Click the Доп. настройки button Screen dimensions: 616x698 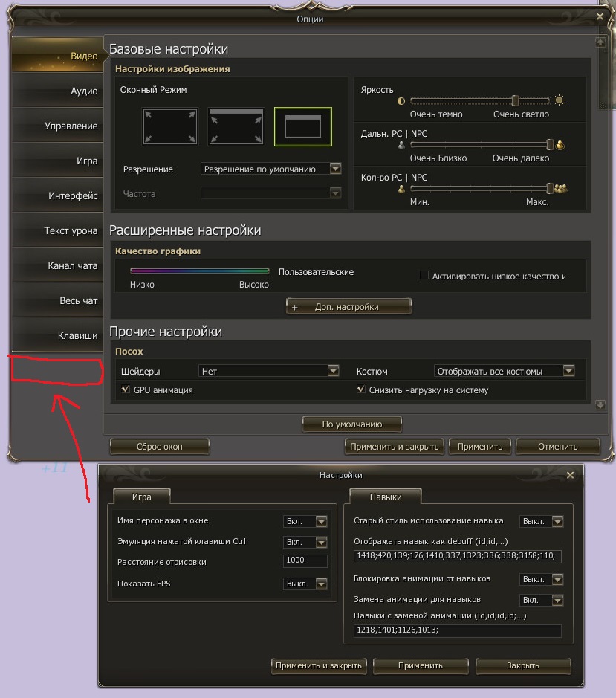(x=348, y=306)
